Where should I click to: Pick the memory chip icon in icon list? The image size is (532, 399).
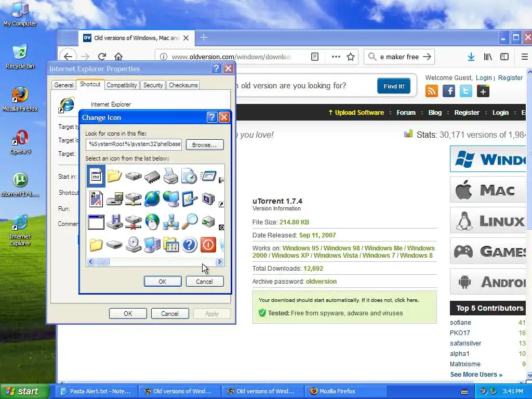(x=152, y=177)
